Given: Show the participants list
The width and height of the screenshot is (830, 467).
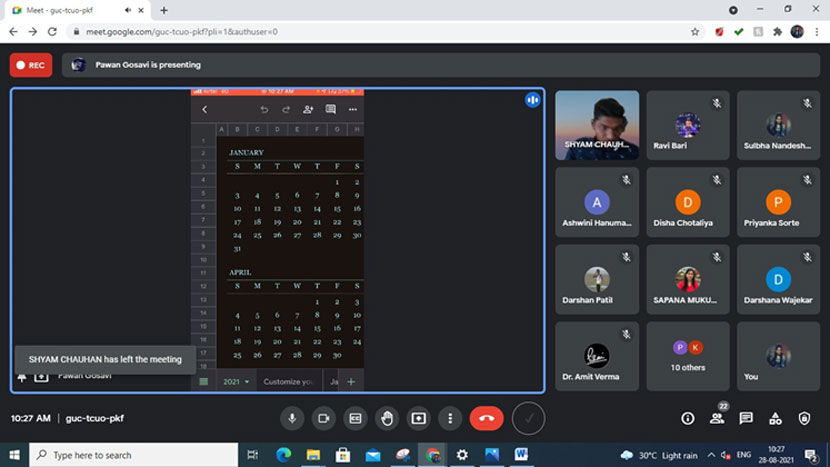Looking at the screenshot, I should click(717, 418).
